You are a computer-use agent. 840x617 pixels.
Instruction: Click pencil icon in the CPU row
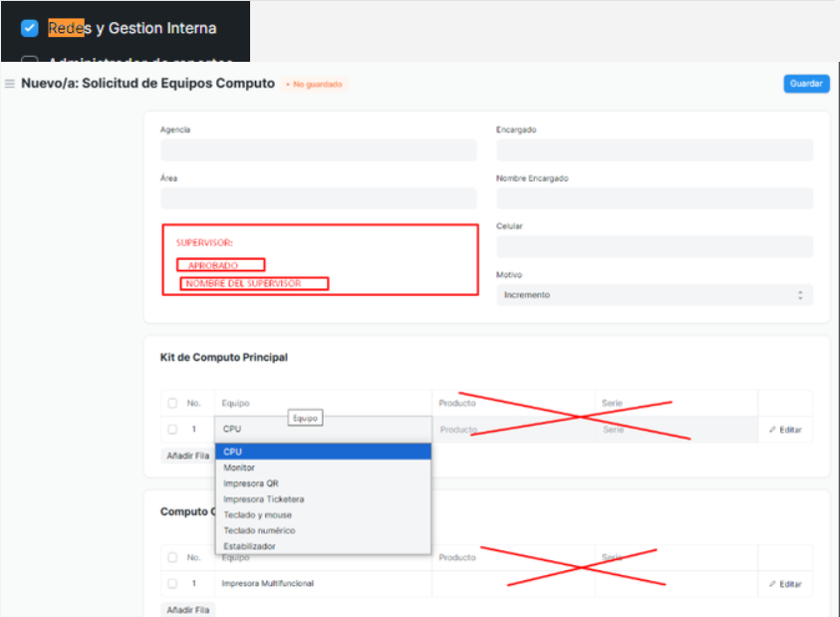(x=772, y=430)
